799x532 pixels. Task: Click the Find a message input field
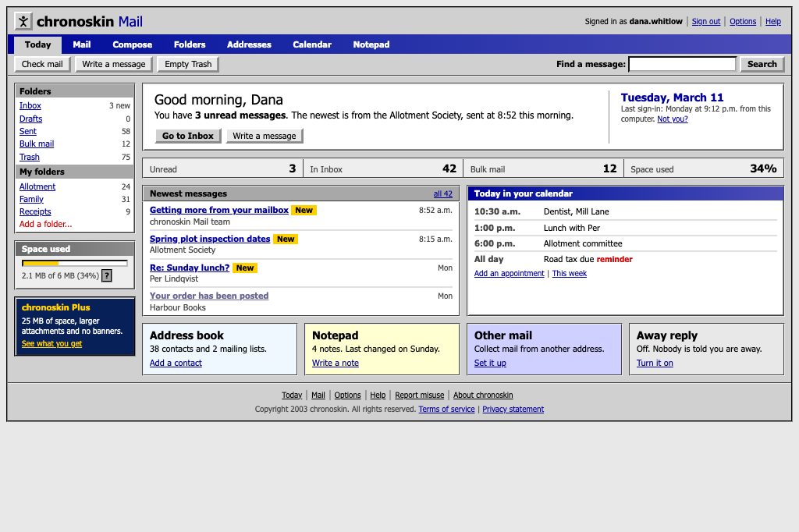[x=682, y=64]
